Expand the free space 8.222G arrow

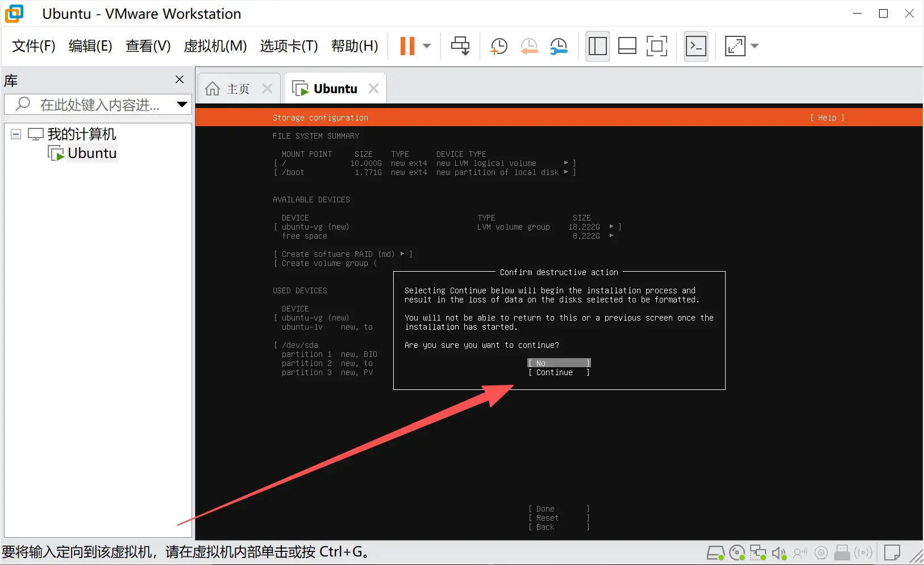[611, 236]
